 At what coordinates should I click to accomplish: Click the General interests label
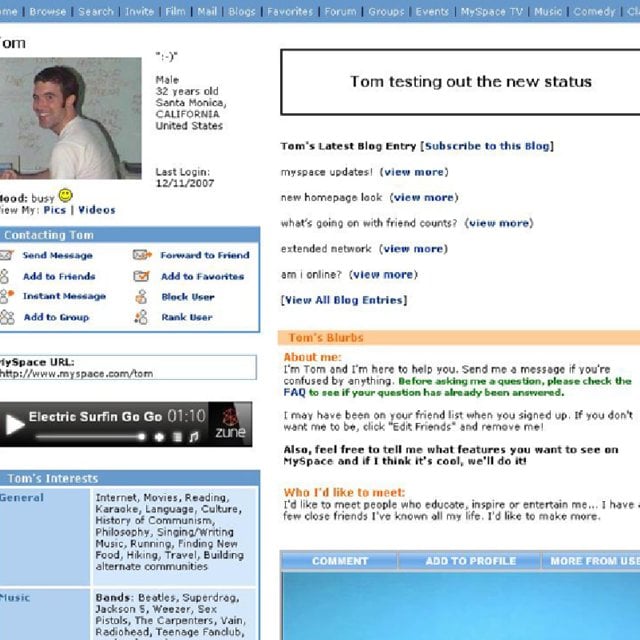click(22, 498)
